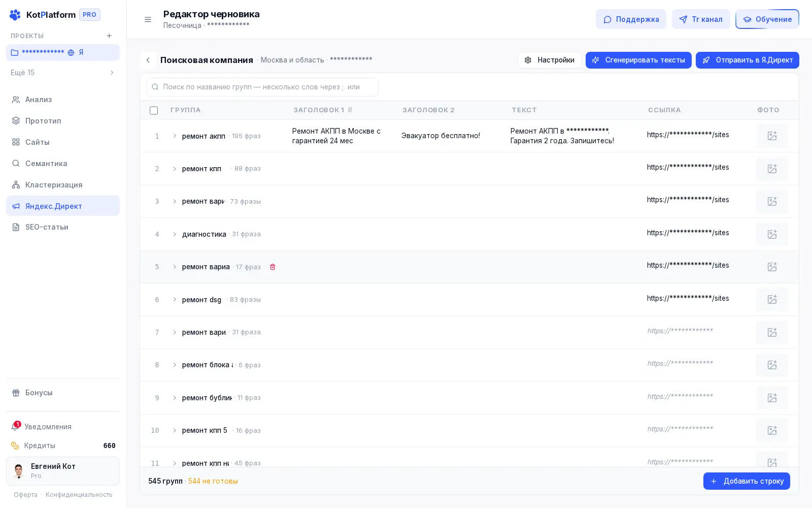Viewport: 812px width, 508px height.
Task: Add a photo for the 73 фразы row
Action: pos(772,201)
